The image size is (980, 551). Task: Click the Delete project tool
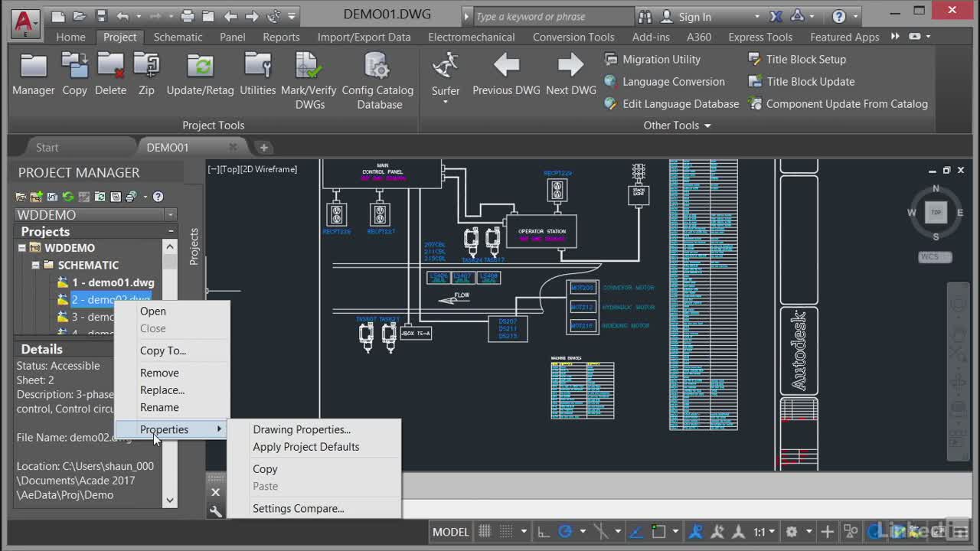(110, 74)
